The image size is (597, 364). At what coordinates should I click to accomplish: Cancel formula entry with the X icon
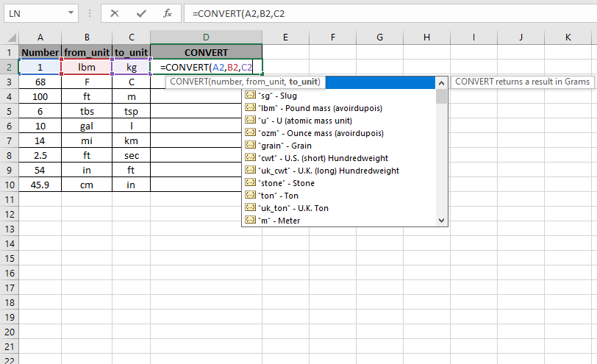coord(114,14)
